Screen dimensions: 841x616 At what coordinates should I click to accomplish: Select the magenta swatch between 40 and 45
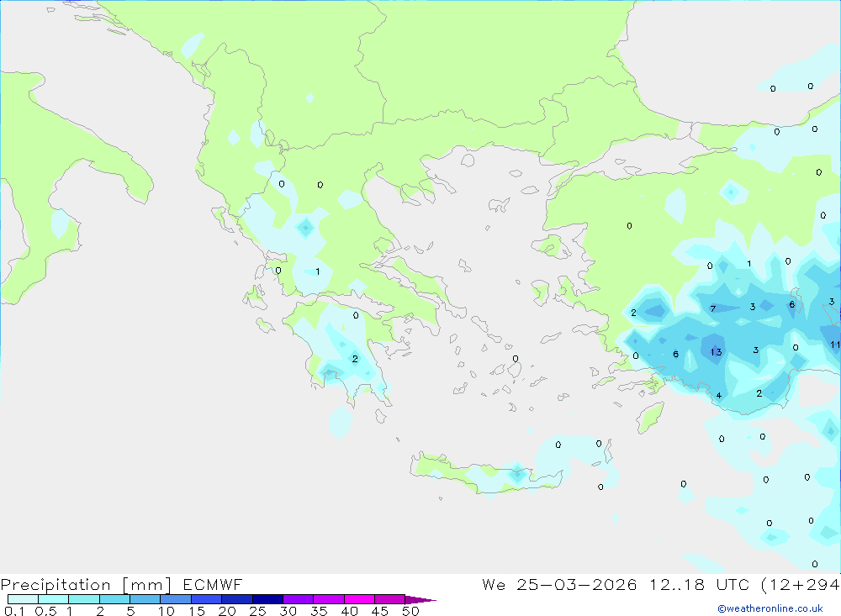tap(359, 599)
